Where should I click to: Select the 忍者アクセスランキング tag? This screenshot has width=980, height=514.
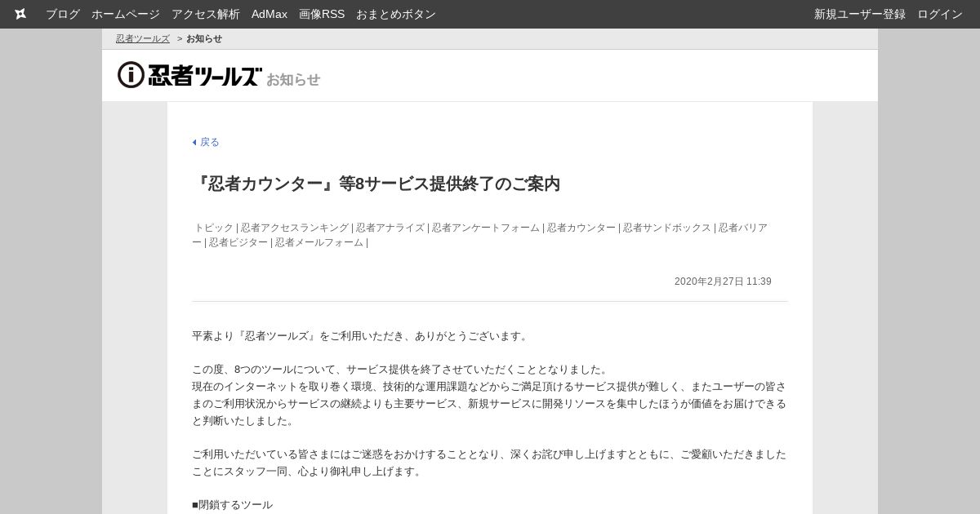tap(295, 228)
